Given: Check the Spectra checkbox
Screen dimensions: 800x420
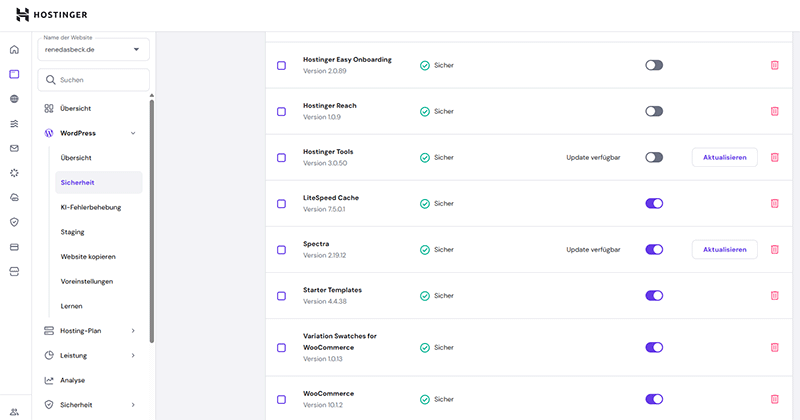Looking at the screenshot, I should 282,250.
